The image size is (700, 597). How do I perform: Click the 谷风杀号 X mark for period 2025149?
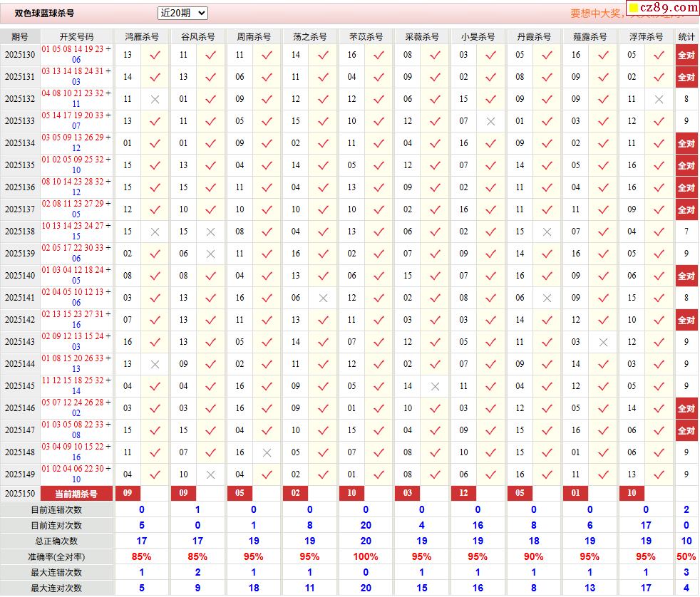[x=210, y=474]
